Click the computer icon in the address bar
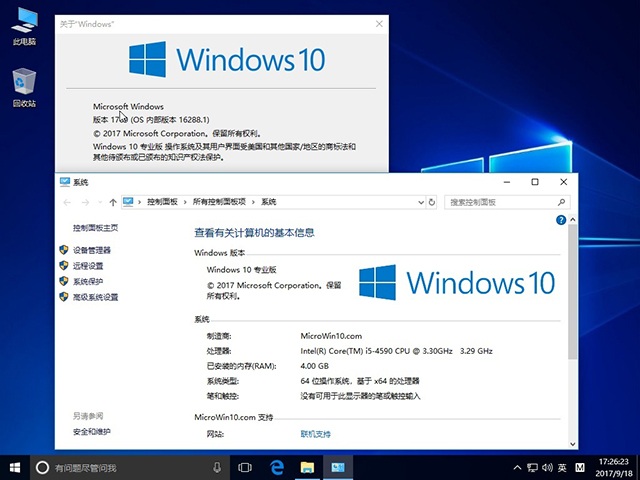This screenshot has width=640, height=480. tap(128, 202)
